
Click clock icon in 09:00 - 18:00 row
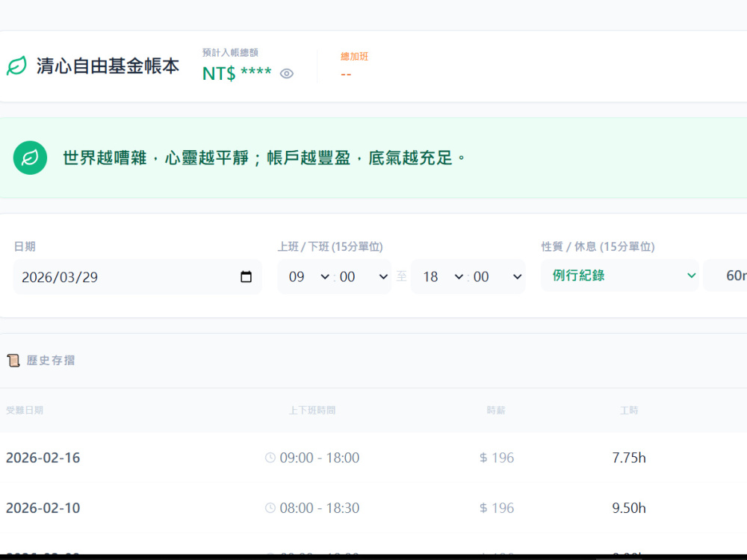click(270, 458)
